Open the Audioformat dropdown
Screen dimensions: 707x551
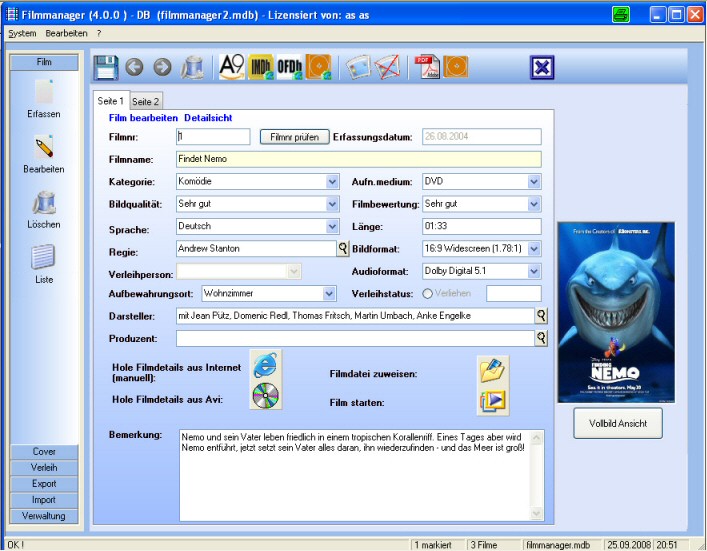coord(534,271)
